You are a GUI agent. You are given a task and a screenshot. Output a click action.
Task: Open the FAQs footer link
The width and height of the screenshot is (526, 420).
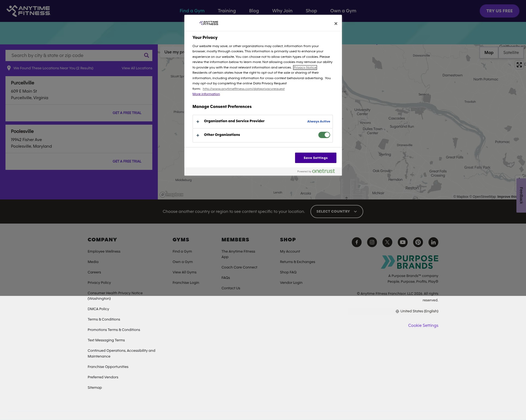[226, 278]
